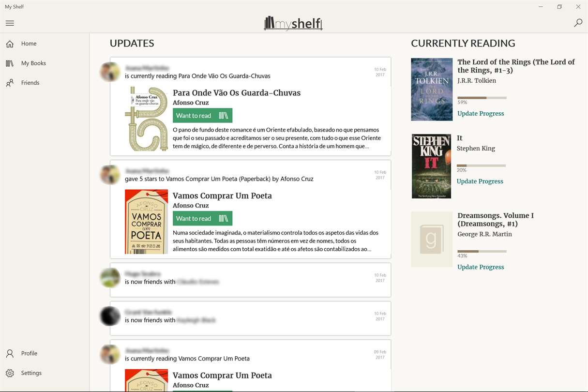Click the search magnifier icon
The width and height of the screenshot is (588, 392).
[578, 23]
